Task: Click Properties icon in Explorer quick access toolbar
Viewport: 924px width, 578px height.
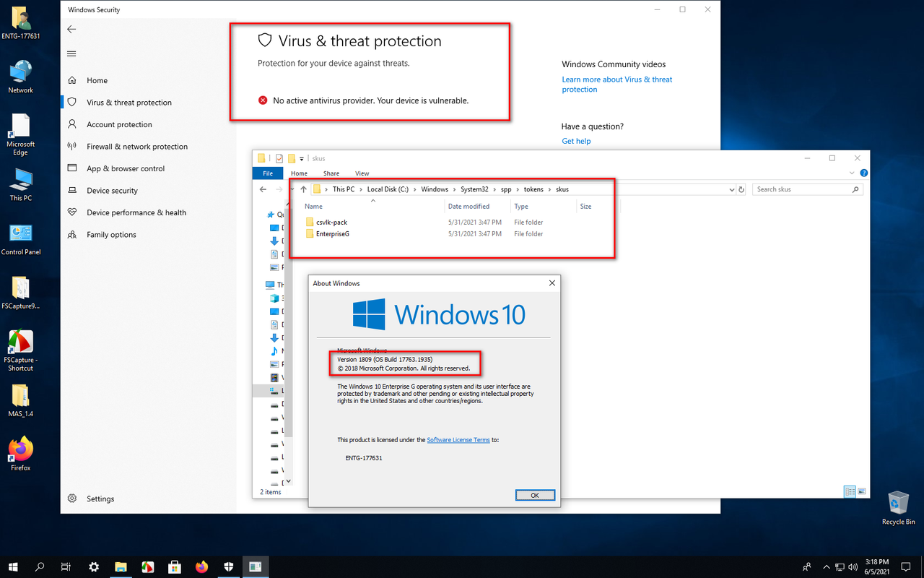Action: tap(279, 158)
